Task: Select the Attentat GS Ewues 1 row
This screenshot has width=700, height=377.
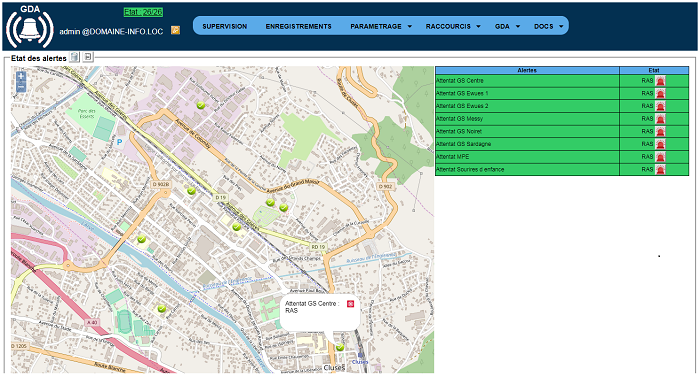Action: [x=562, y=93]
